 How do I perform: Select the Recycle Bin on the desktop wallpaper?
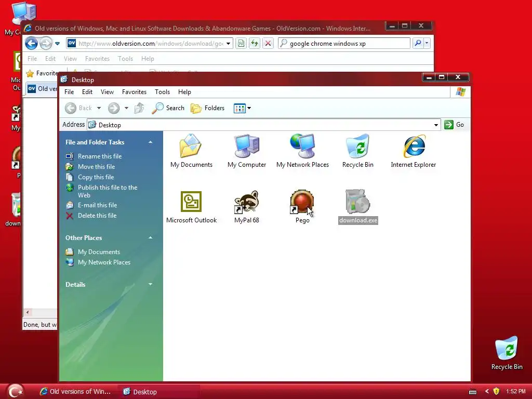coord(507,353)
